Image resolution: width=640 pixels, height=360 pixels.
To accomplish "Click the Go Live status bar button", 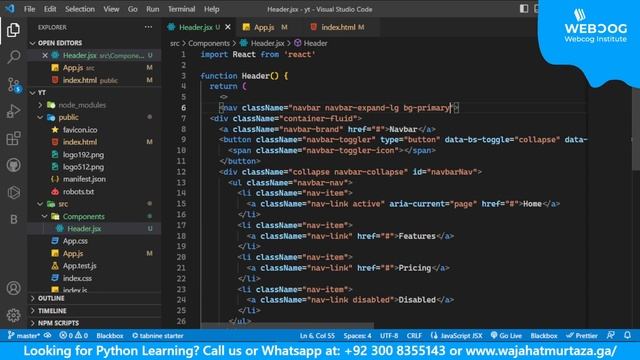I will 506,336.
